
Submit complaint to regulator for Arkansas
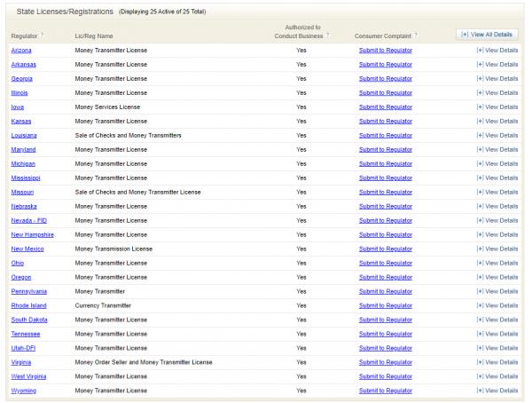(386, 65)
